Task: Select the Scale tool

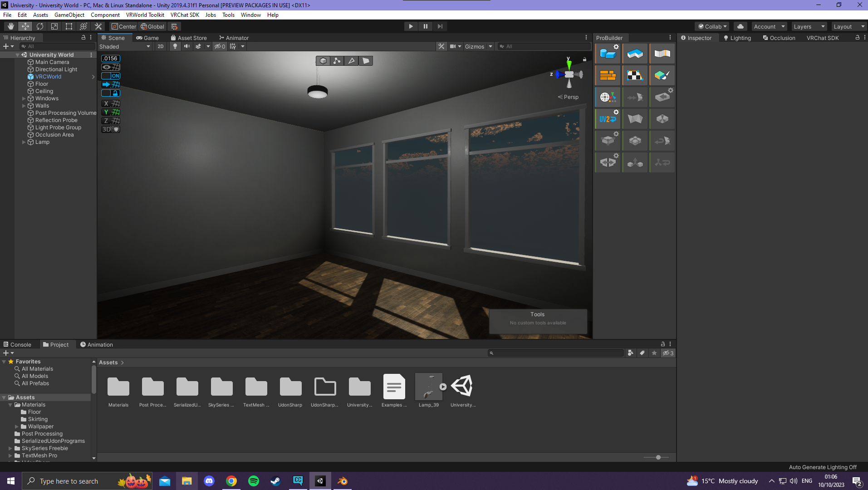Action: [x=54, y=26]
